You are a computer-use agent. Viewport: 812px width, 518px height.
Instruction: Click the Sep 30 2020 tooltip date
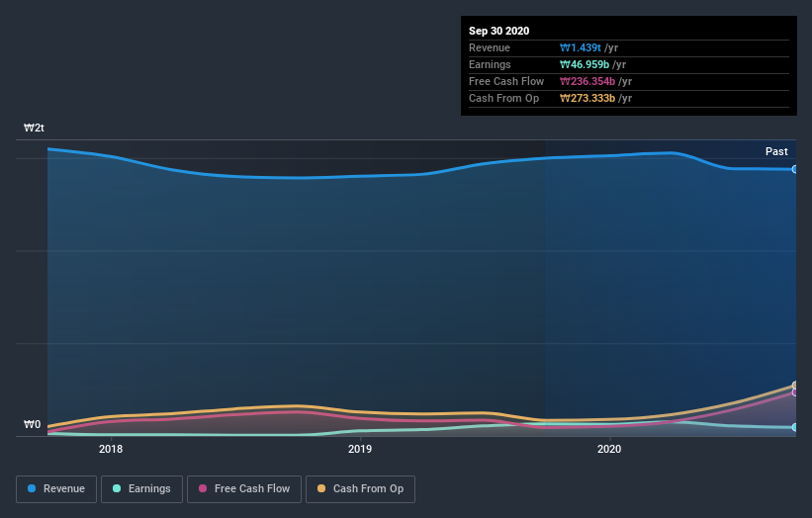[498, 31]
